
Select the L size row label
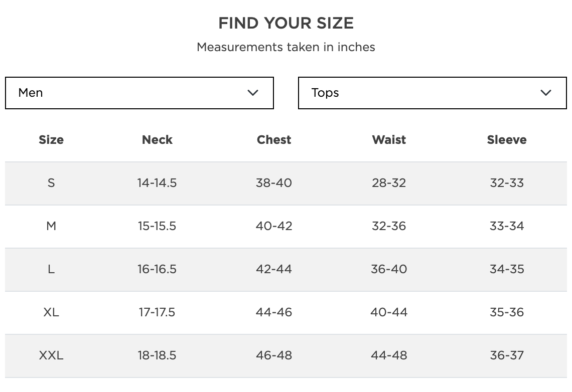[x=51, y=269]
